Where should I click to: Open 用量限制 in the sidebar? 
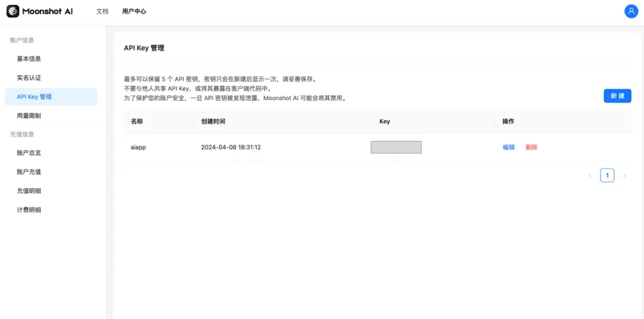coord(29,116)
